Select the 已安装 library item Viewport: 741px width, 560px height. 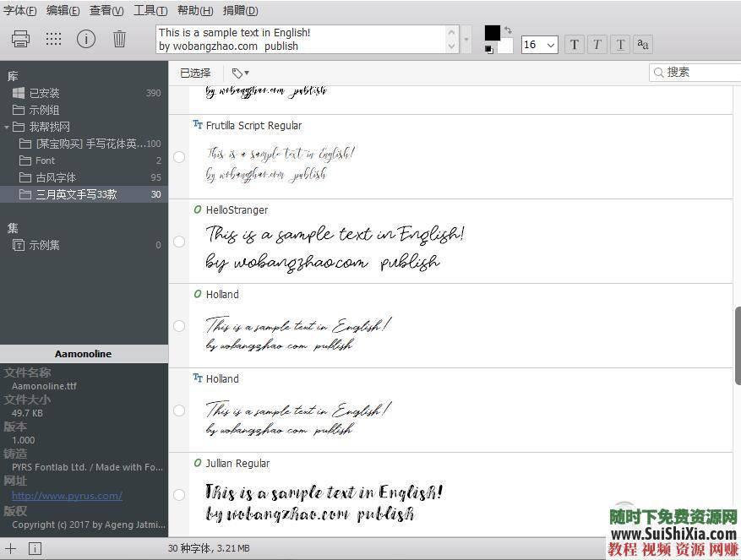coord(84,93)
